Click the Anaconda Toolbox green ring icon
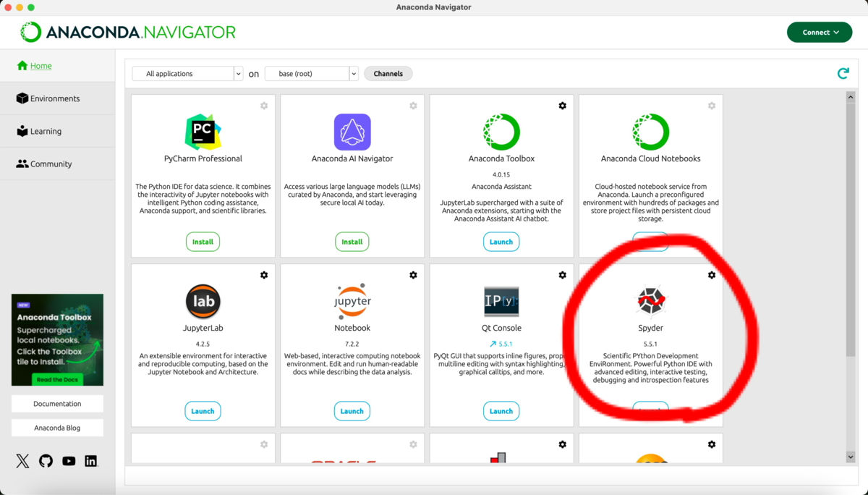This screenshot has width=868, height=495. (501, 132)
